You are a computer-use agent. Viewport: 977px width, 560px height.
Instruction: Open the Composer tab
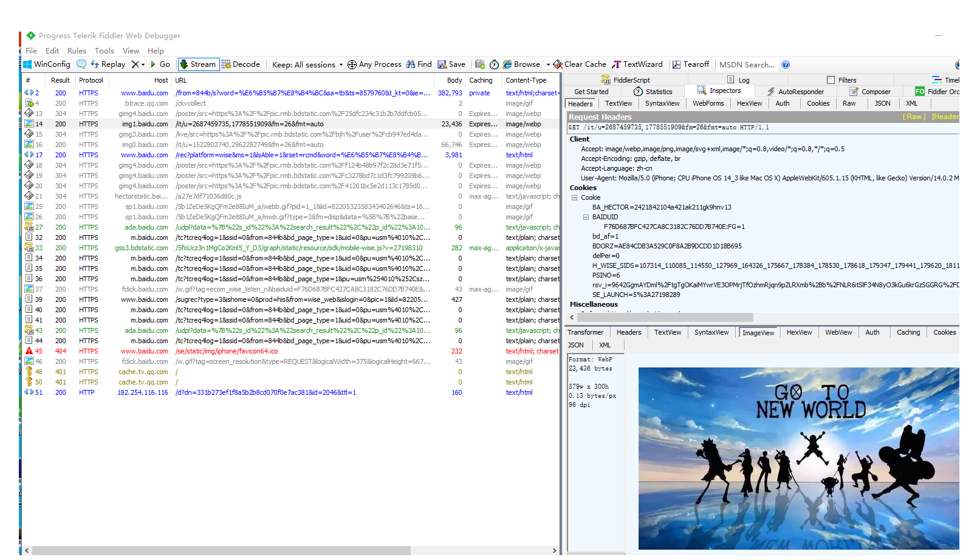870,92
